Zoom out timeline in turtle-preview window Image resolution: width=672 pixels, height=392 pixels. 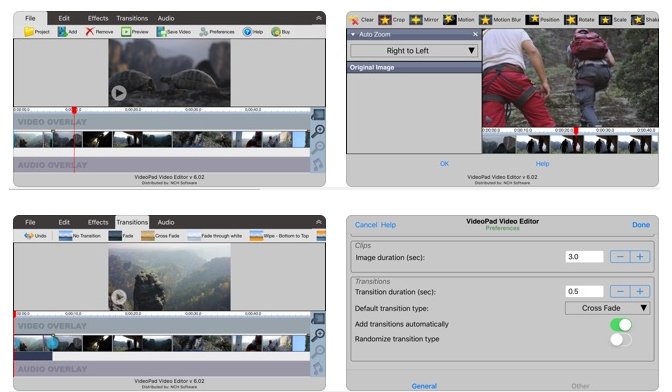pyautogui.click(x=318, y=147)
